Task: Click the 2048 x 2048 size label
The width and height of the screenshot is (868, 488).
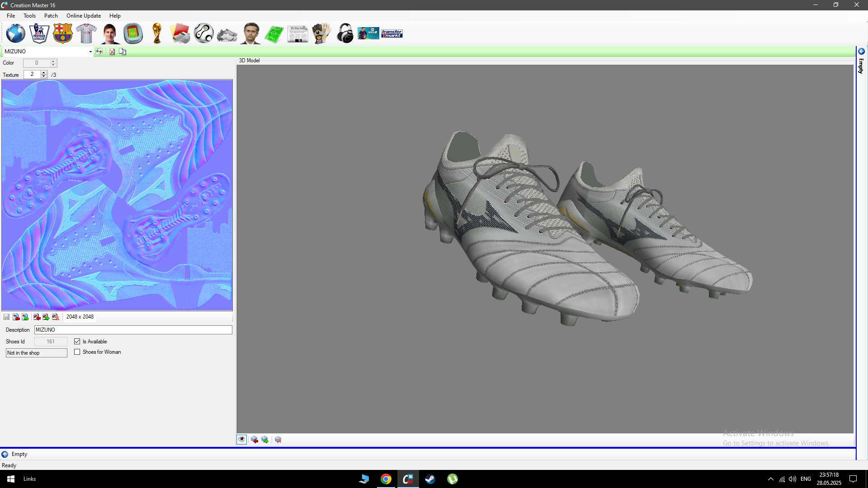Action: [80, 317]
